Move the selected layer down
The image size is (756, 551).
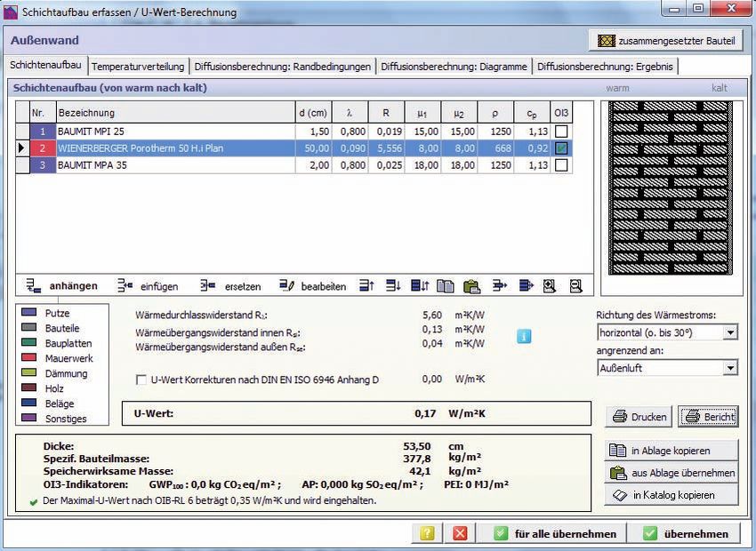pos(393,286)
